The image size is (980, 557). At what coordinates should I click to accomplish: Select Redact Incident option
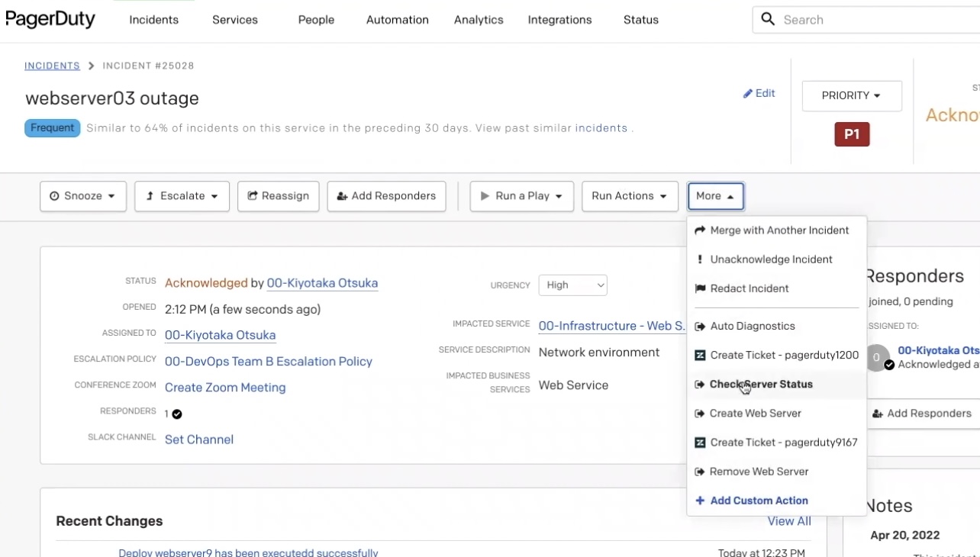(x=749, y=288)
